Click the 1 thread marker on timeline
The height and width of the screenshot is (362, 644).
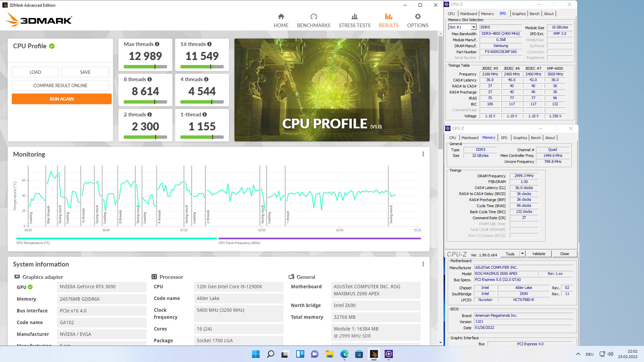(287, 217)
